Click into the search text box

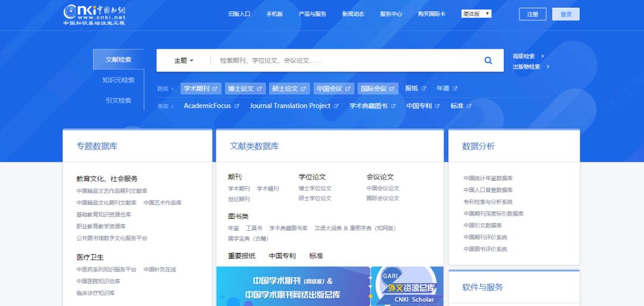(346, 60)
